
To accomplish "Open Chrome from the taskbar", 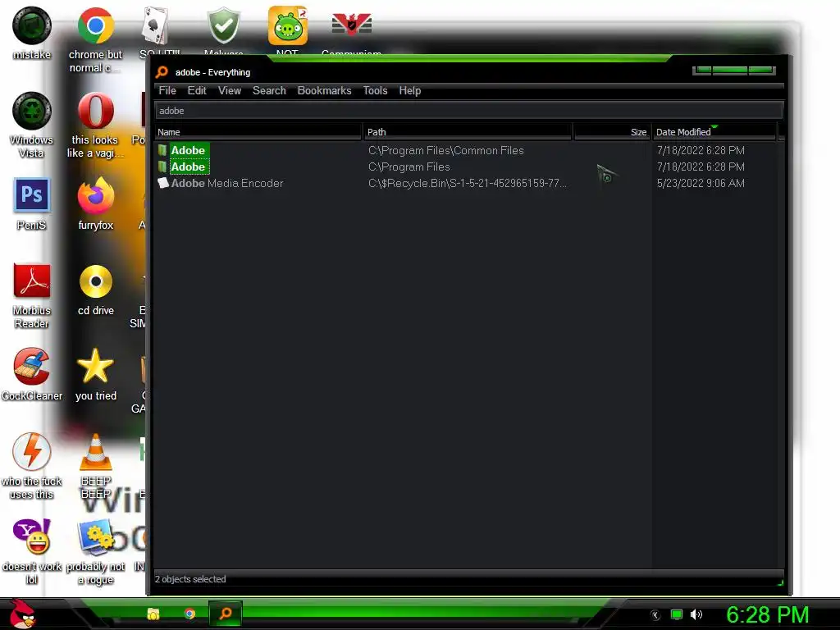I will pyautogui.click(x=189, y=614).
